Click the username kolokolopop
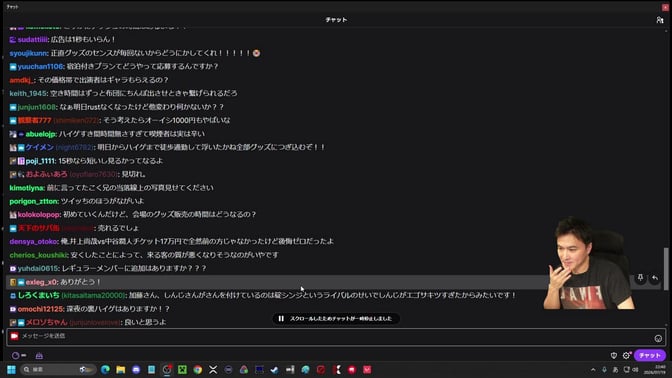This screenshot has width=672, height=378. point(39,214)
